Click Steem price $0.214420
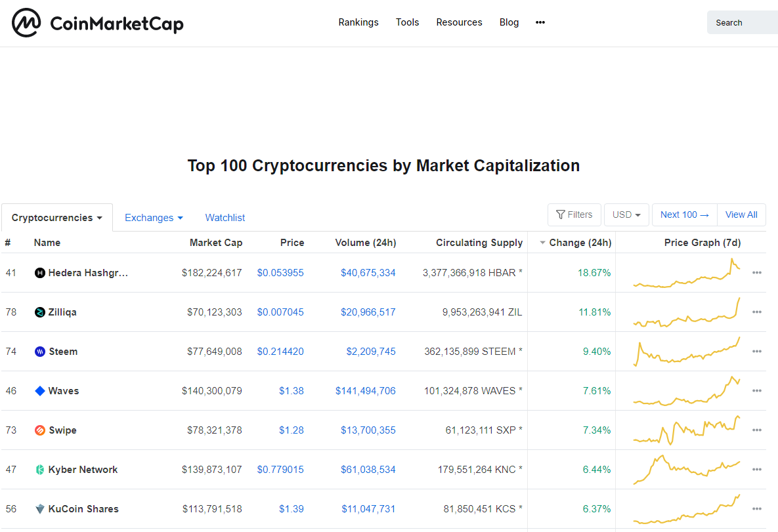The image size is (778, 532). click(x=280, y=352)
